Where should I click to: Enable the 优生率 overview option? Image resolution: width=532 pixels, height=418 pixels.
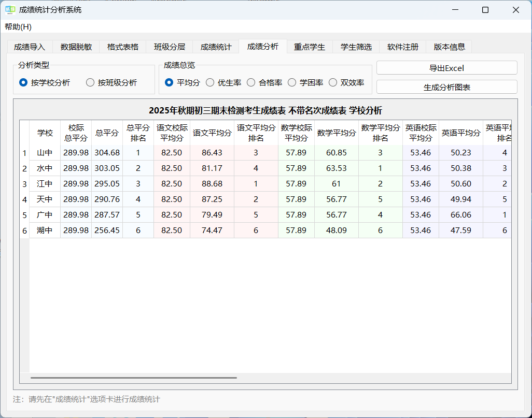(x=209, y=82)
